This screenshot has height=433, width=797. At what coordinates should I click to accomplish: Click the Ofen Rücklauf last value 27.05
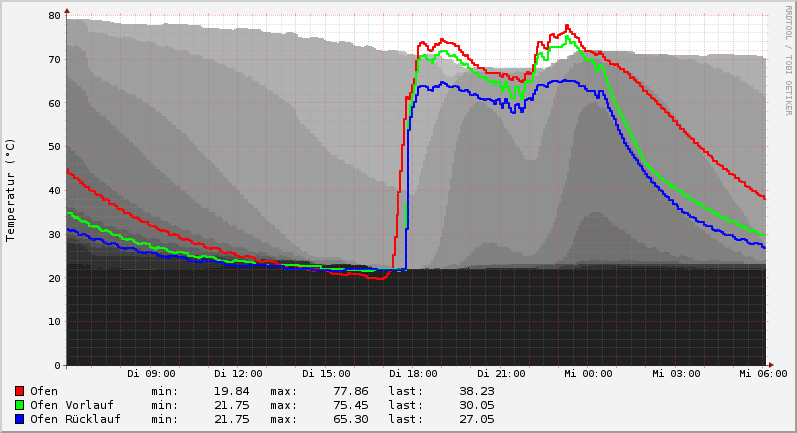[x=476, y=419]
